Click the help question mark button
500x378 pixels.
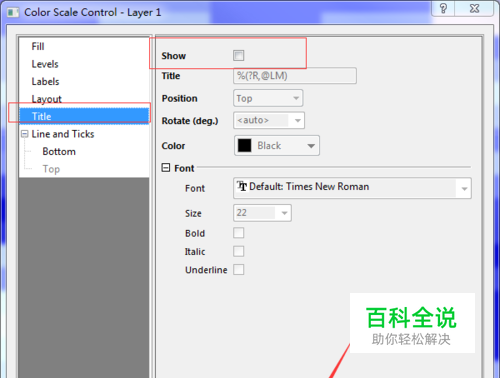point(443,8)
